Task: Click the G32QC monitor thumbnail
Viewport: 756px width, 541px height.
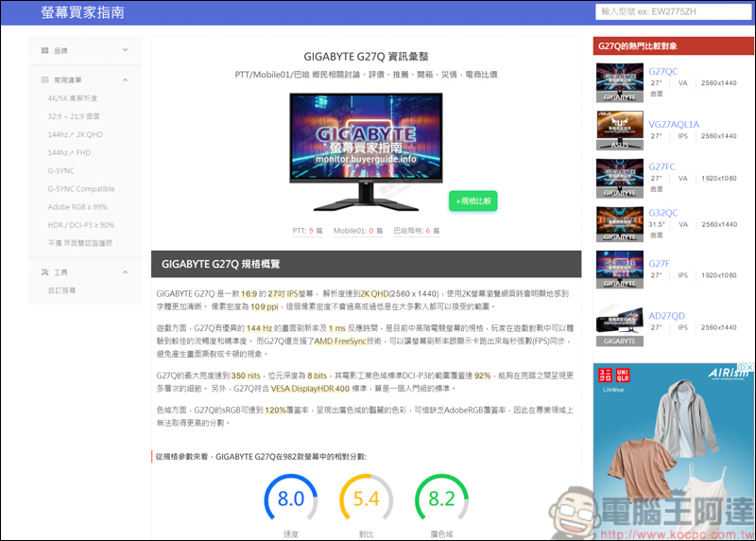Action: pyautogui.click(x=620, y=223)
